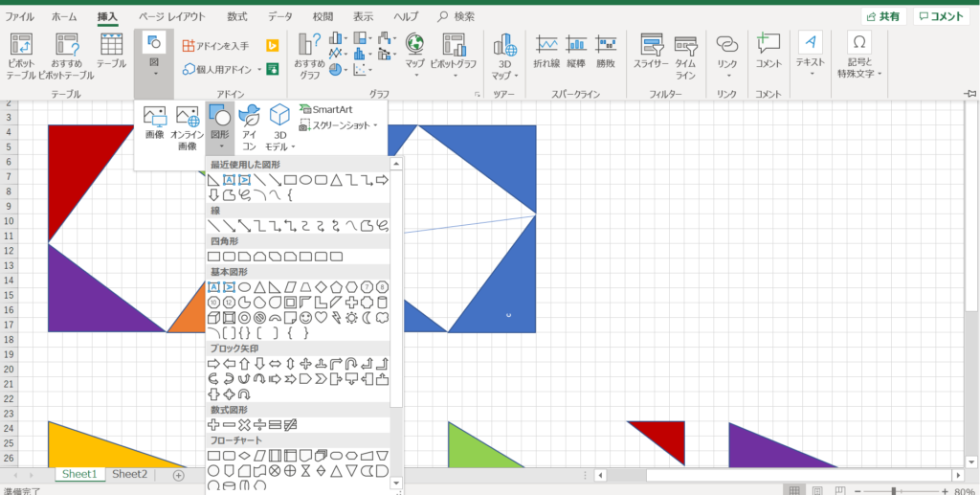Viewport: 980px width, 495px height.
Task: Pick the lightning bolt shape
Action: pos(336,318)
